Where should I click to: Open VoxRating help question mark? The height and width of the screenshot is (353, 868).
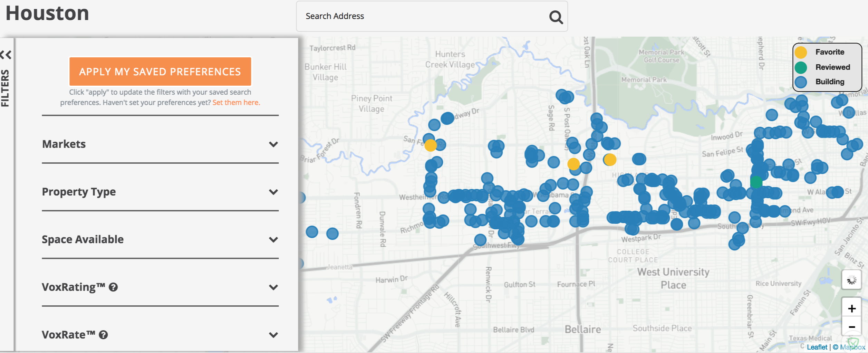tap(113, 287)
